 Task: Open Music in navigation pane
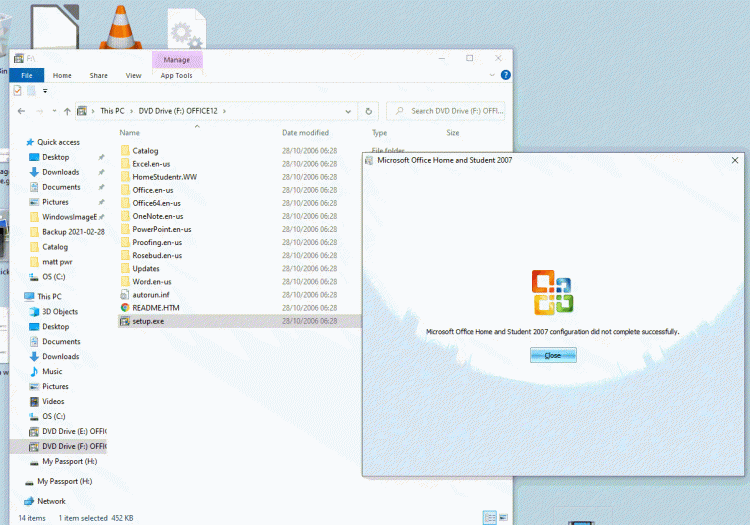pyautogui.click(x=52, y=371)
